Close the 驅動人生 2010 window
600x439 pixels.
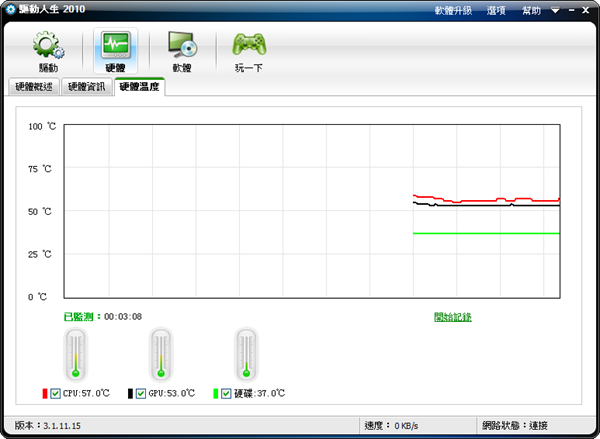point(586,10)
